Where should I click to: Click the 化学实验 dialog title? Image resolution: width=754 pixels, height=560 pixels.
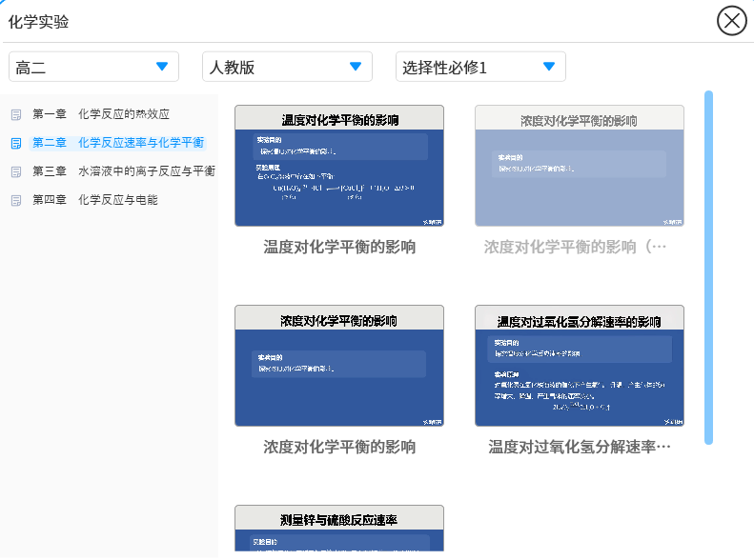(x=38, y=22)
